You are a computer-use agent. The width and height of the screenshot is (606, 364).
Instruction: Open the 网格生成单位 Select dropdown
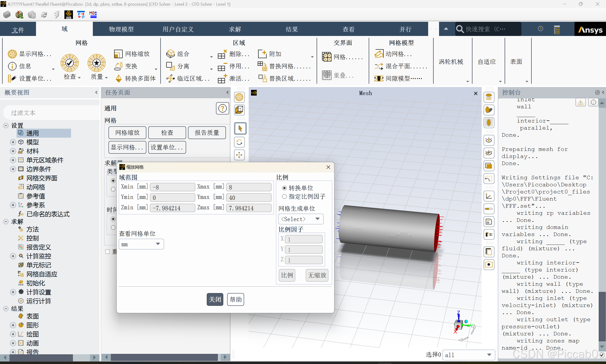pyautogui.click(x=301, y=219)
